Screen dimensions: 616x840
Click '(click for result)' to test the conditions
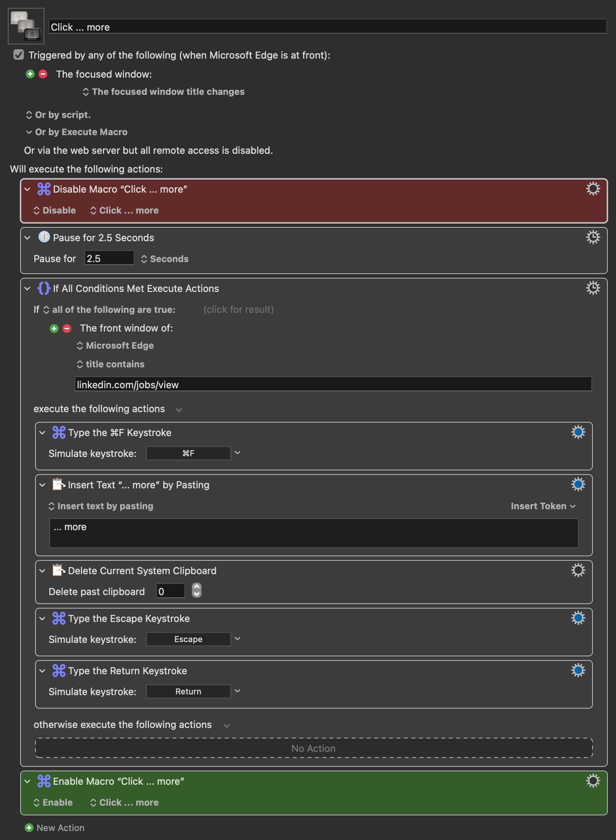[x=238, y=309]
